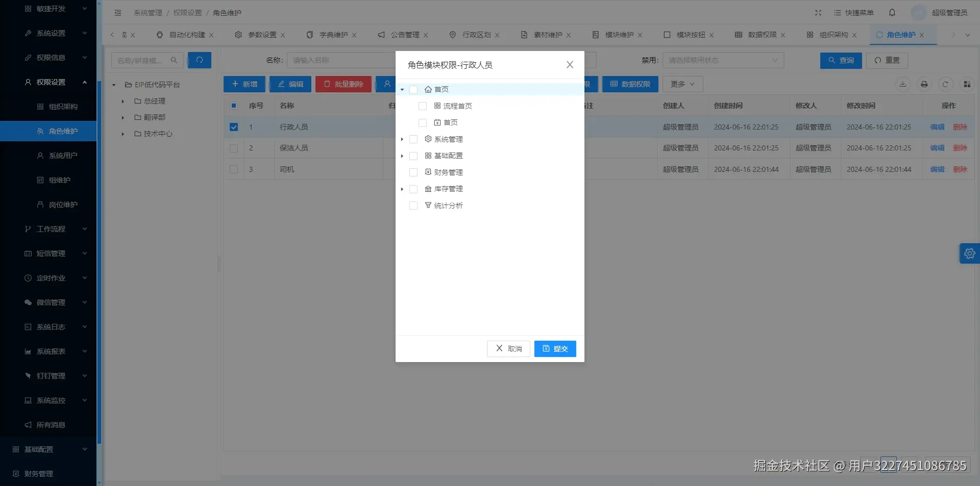Close the 模块按钮 tab
980x486 pixels.
(712, 35)
